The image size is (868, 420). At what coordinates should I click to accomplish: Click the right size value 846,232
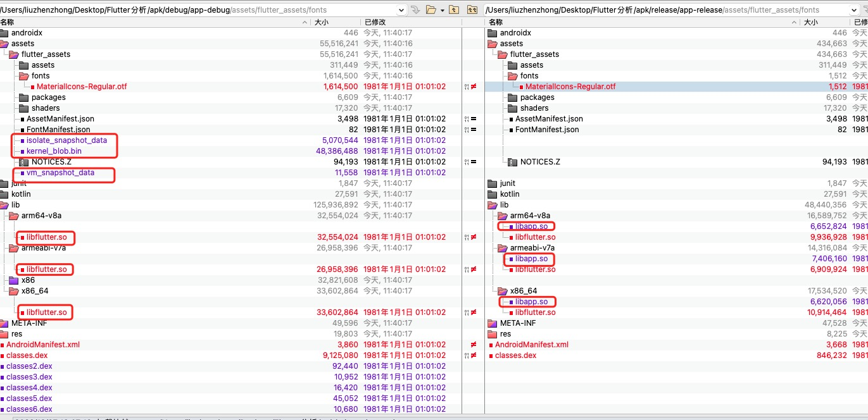[832, 355]
